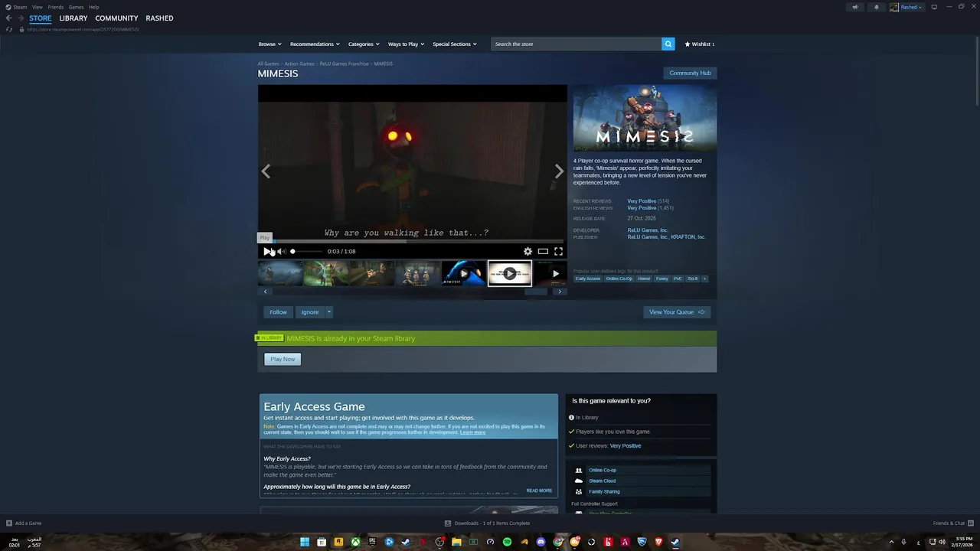
Task: Click the Ignore button
Action: (309, 312)
